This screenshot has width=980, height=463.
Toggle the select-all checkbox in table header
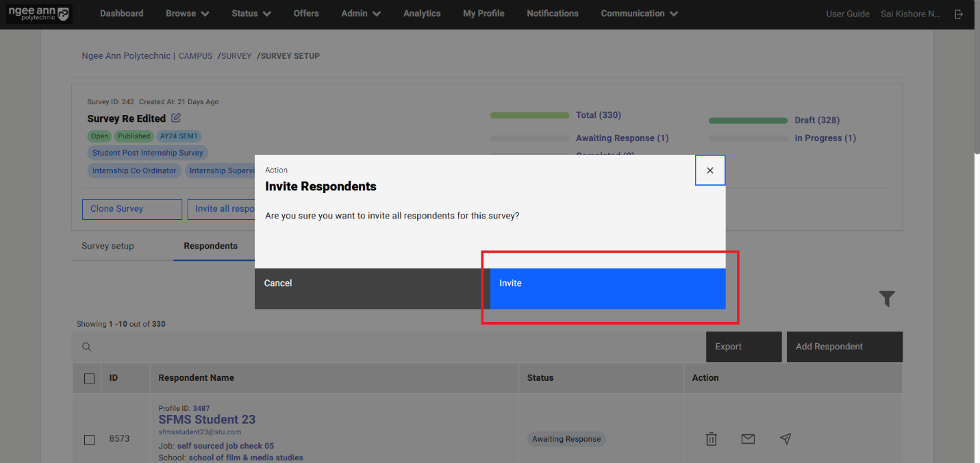coord(89,378)
